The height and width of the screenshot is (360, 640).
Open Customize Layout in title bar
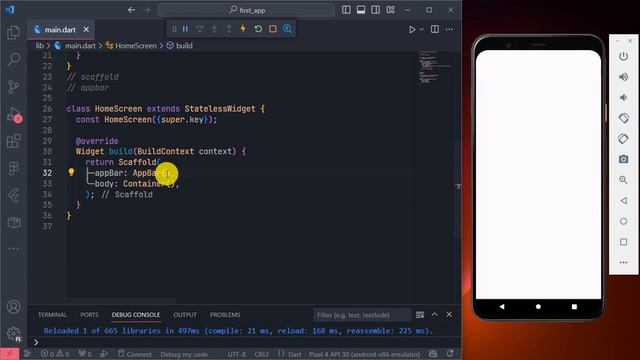pos(390,10)
